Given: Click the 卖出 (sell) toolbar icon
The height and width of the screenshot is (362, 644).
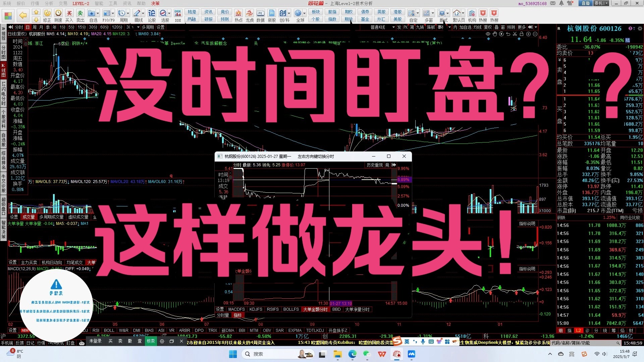Looking at the screenshot, I should 80,13.
